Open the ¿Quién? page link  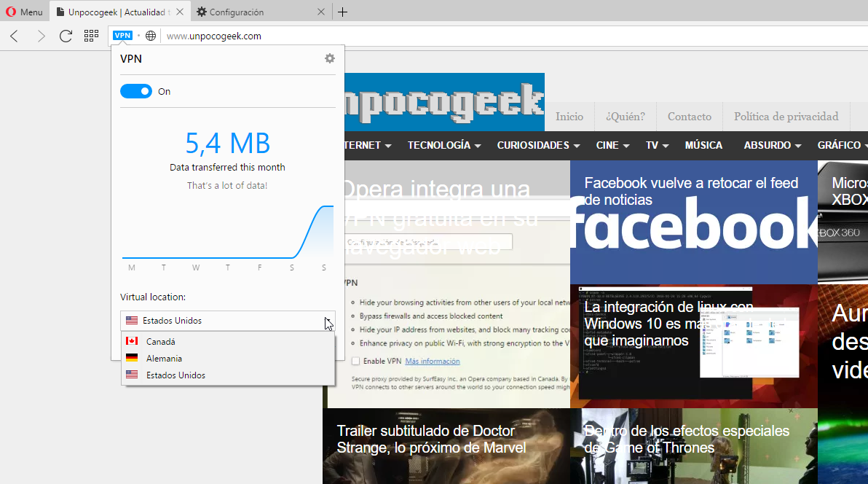626,117
